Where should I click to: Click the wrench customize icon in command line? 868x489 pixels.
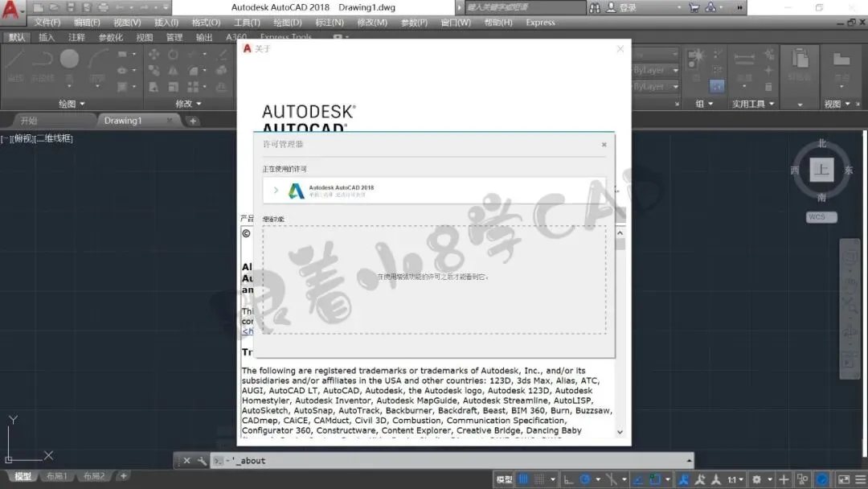202,461
